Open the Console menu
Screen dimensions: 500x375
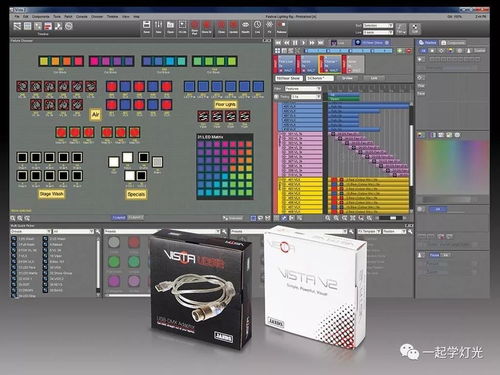(82, 16)
